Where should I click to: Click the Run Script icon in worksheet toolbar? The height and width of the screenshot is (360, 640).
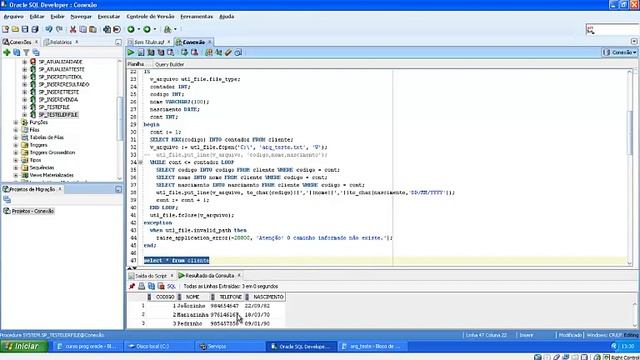tap(141, 52)
